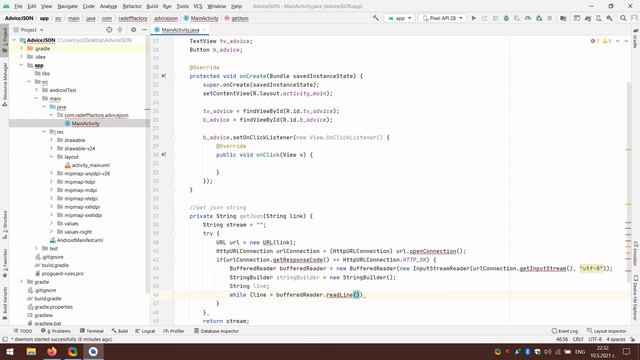Open Windows Start menu

[x=9, y=351]
